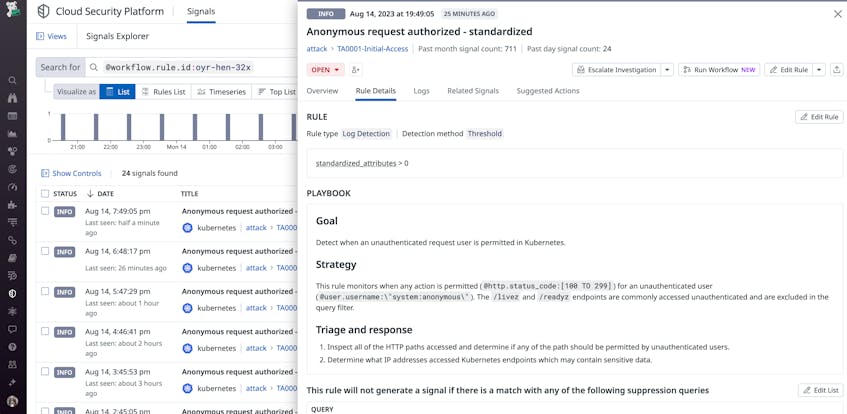Click the help question mark sidebar icon
The image size is (847, 414).
12,347
